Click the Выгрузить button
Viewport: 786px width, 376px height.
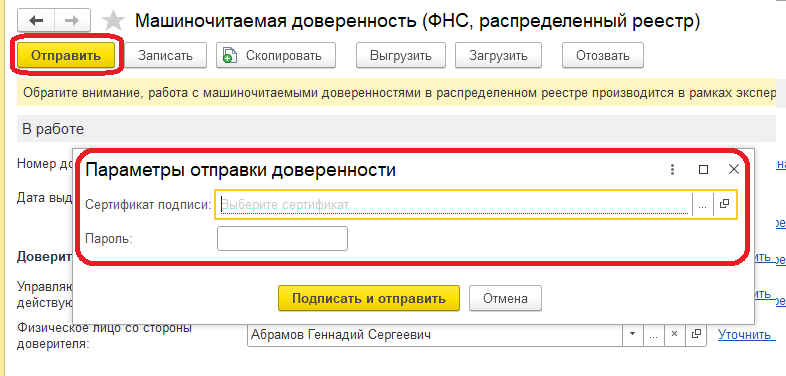401,55
